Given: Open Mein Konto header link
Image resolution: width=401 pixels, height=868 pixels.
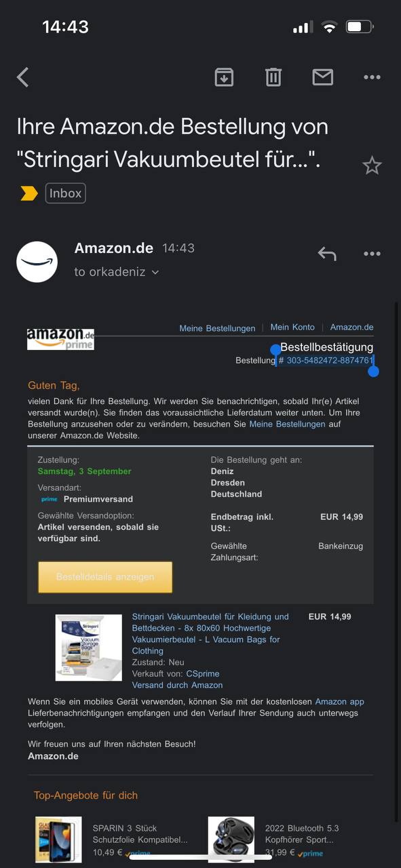Looking at the screenshot, I should [x=292, y=327].
